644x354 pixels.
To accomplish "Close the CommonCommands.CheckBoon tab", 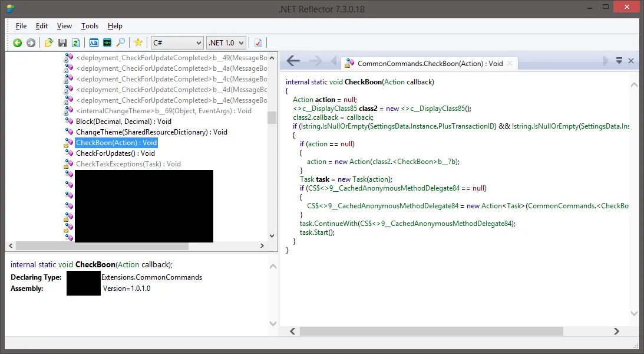I will pos(510,63).
